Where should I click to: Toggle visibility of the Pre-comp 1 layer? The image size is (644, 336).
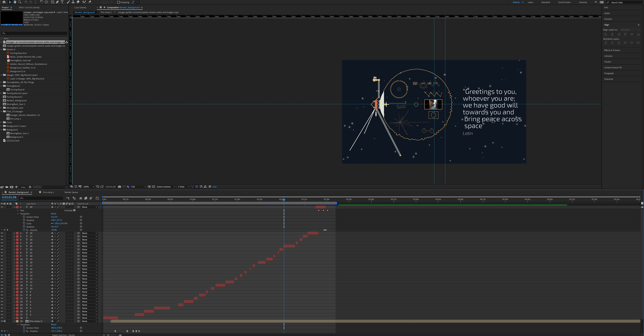[2, 321]
